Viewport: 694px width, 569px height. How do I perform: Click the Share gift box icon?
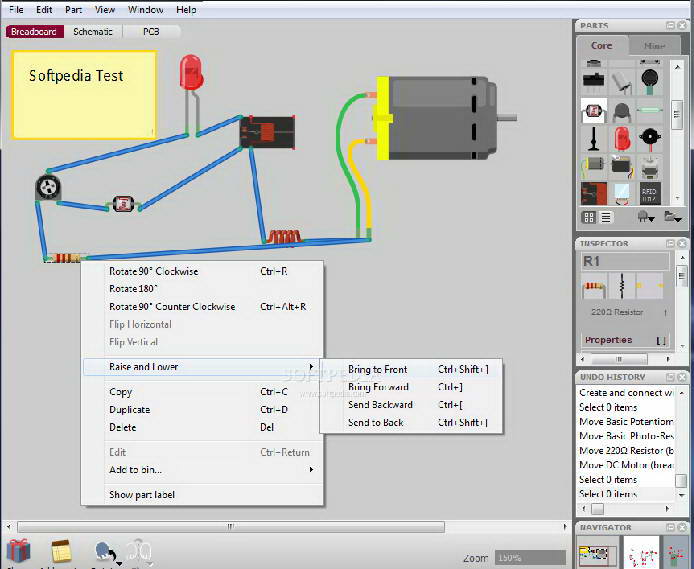[18, 551]
